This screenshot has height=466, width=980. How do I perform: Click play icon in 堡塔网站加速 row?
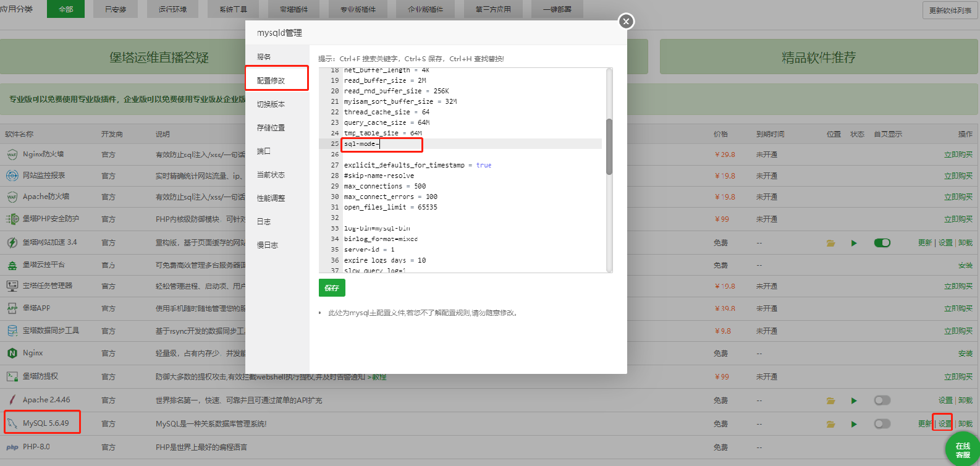[854, 243]
